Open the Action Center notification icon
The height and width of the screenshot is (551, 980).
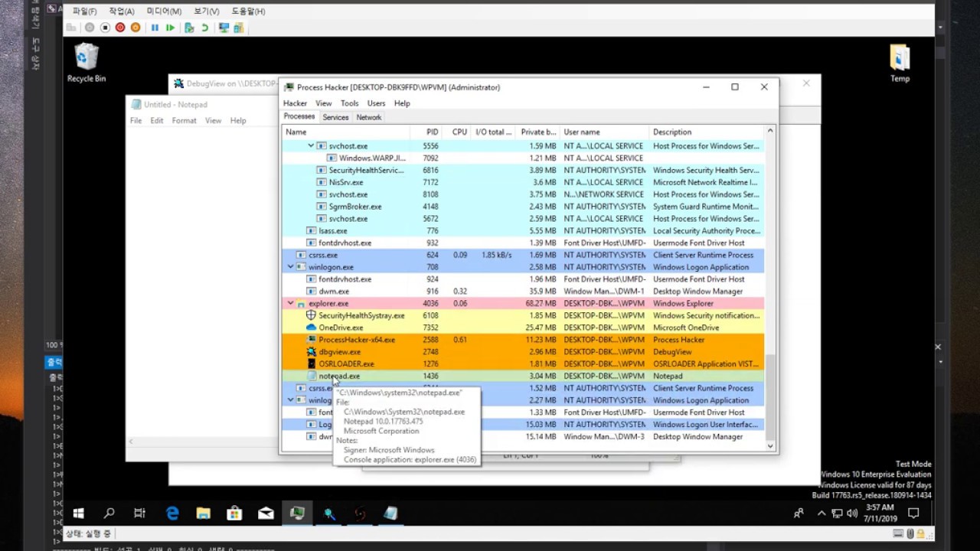click(913, 514)
